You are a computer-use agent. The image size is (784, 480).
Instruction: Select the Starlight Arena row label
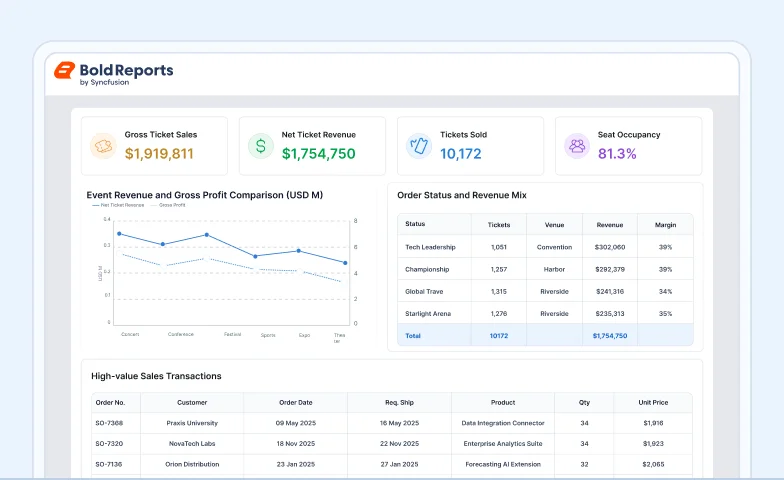(428, 314)
